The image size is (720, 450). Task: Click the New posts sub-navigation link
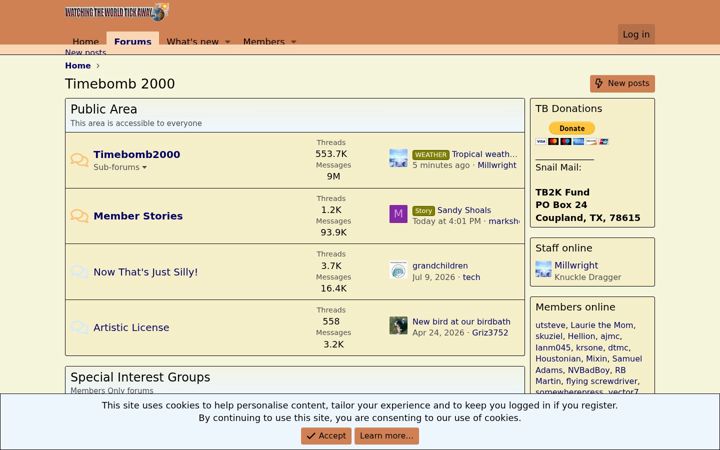(85, 52)
